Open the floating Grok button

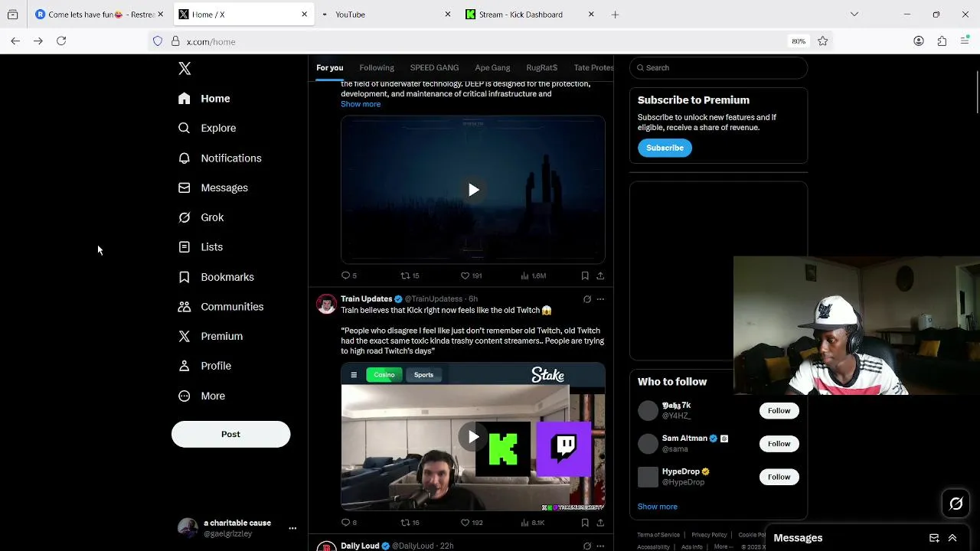[x=956, y=504]
